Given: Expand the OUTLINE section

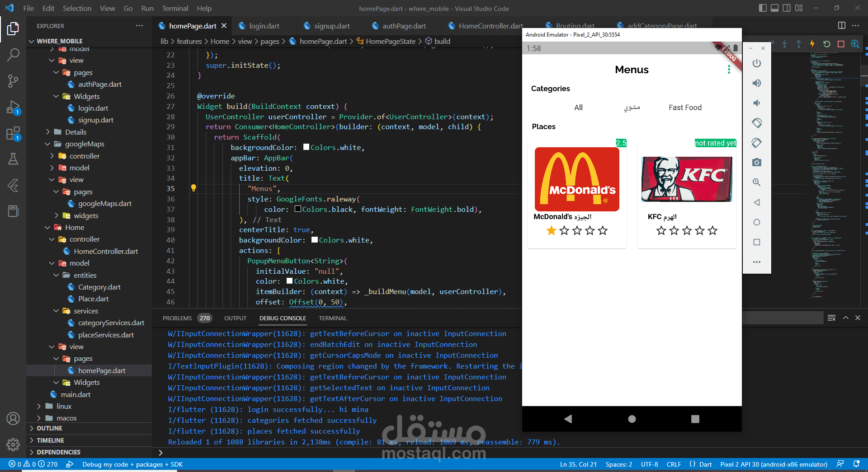Looking at the screenshot, I should coord(49,428).
